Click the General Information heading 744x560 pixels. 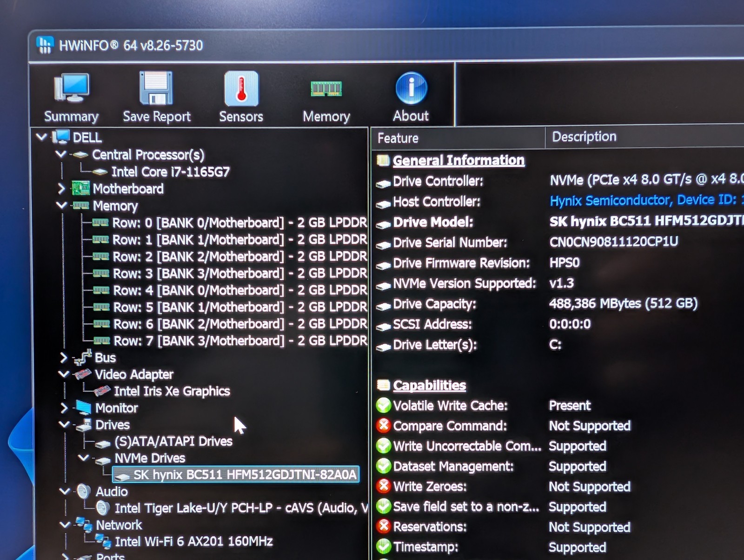(x=458, y=160)
